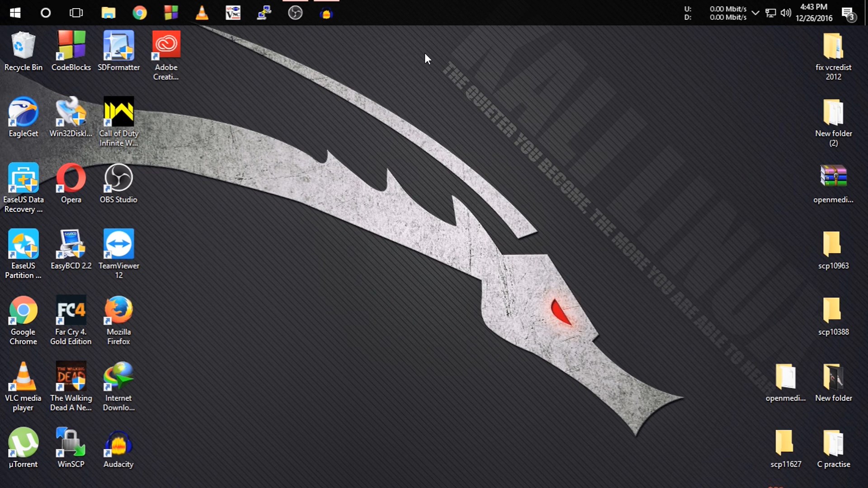Select Call of Duty Infinite Warfare icon

pyautogui.click(x=119, y=122)
